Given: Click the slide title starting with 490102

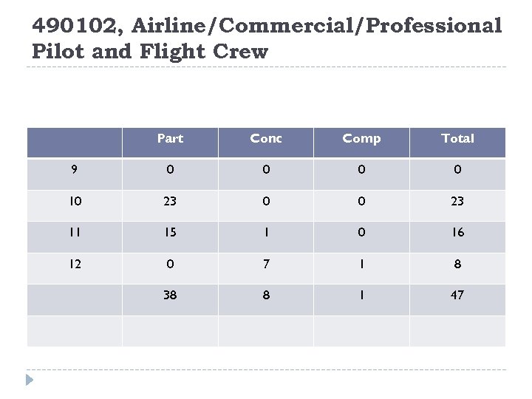Looking at the screenshot, I should [x=266, y=38].
